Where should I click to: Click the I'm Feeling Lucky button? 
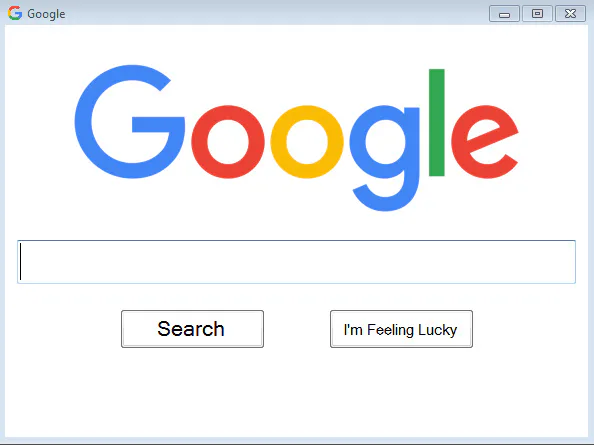coord(401,329)
